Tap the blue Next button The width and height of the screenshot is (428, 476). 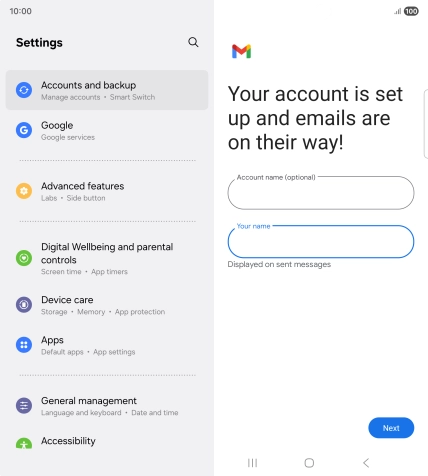click(x=391, y=428)
